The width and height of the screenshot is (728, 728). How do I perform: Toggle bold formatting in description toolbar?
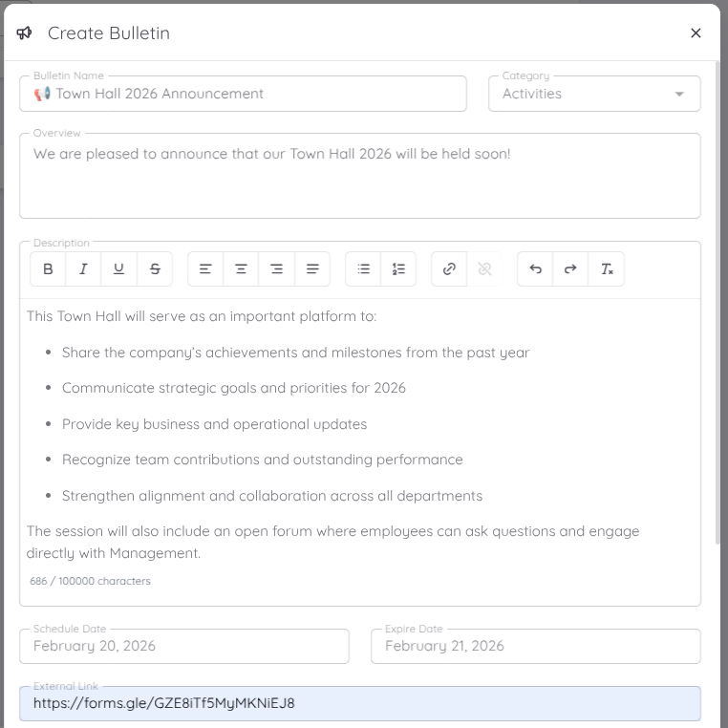48,269
